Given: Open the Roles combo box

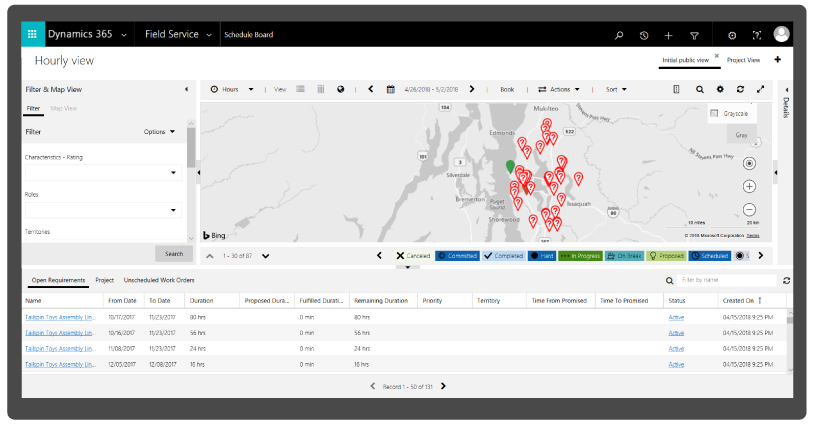Looking at the screenshot, I should 103,210.
